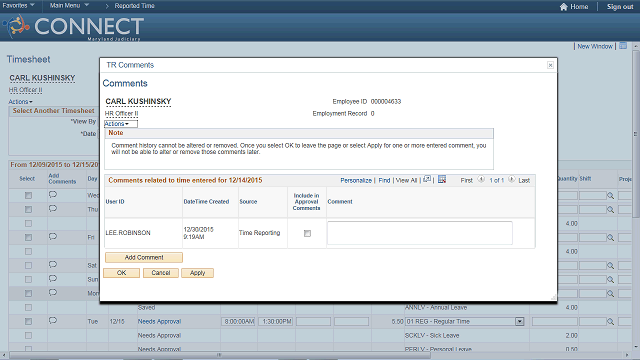Open comment bubble for Thu row

coord(53,209)
